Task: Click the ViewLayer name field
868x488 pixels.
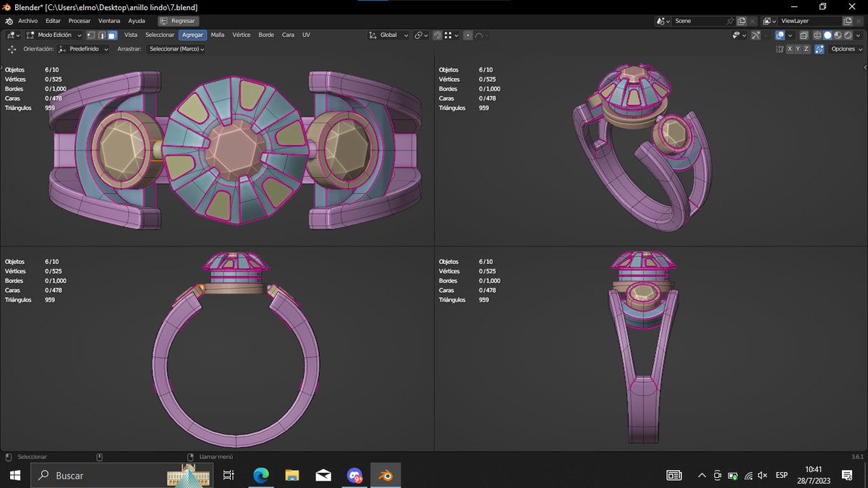Action: pos(809,21)
